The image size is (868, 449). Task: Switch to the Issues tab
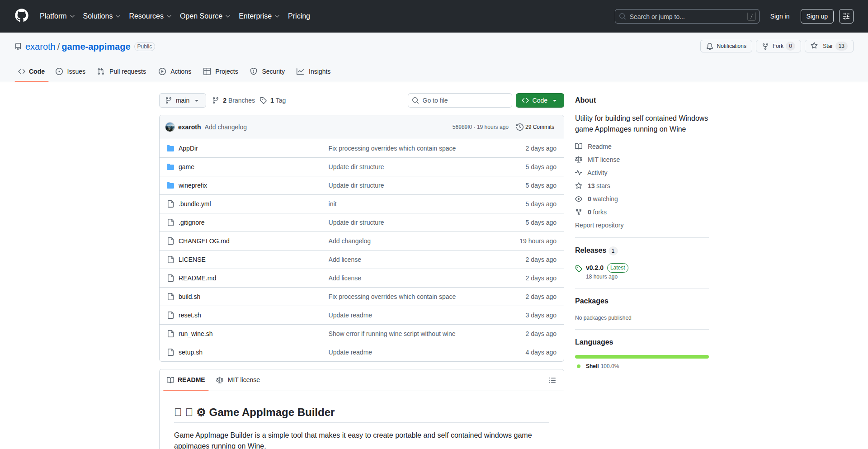71,71
